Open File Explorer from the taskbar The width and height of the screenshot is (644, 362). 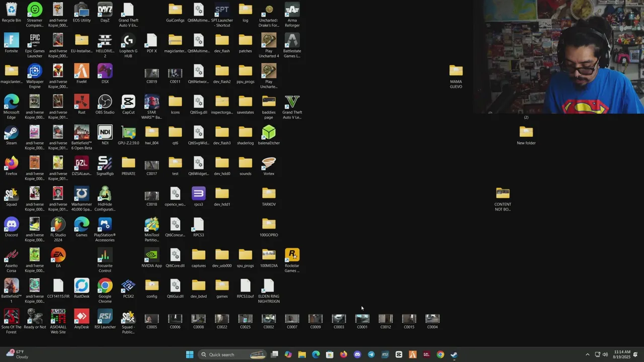coord(302,354)
